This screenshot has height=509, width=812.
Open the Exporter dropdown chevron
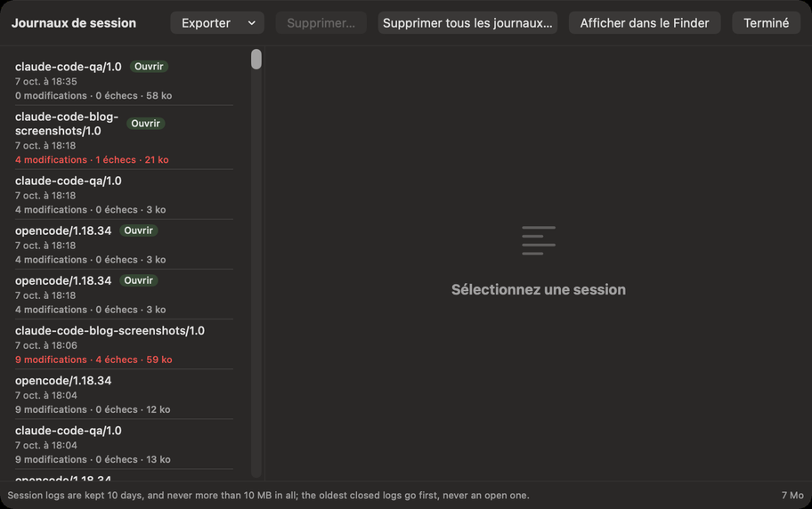(x=252, y=23)
